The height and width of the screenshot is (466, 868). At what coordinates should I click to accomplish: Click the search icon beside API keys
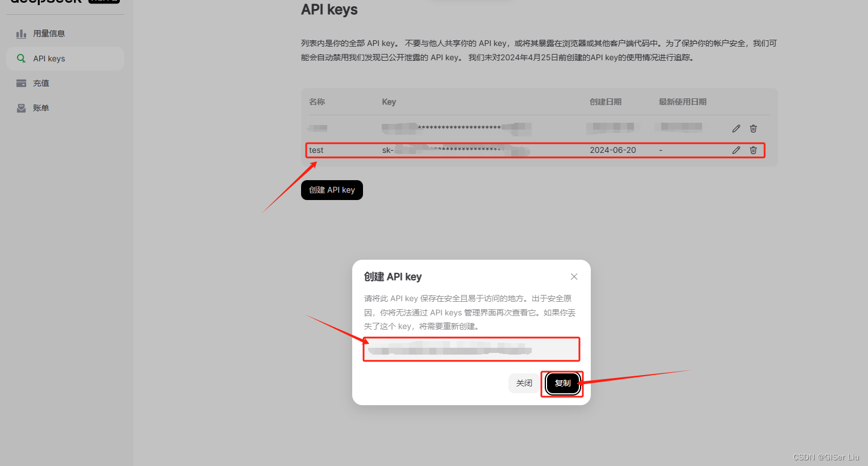[x=21, y=59]
